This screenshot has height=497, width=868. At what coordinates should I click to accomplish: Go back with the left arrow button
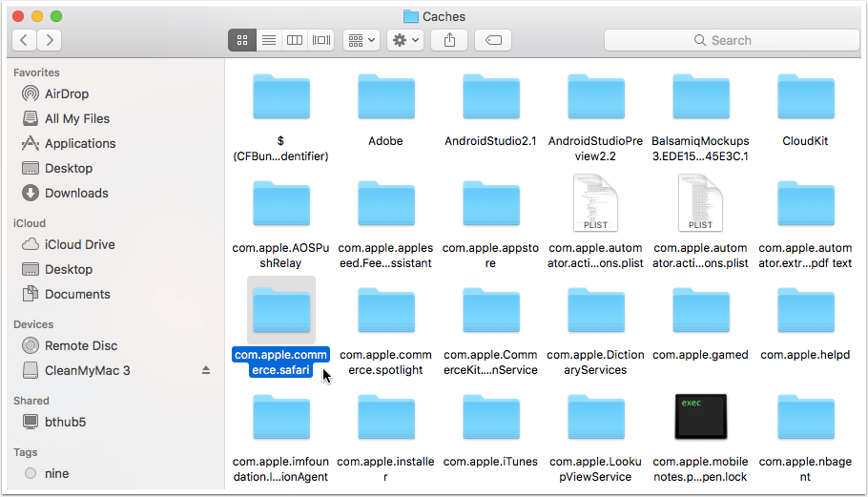(x=24, y=40)
